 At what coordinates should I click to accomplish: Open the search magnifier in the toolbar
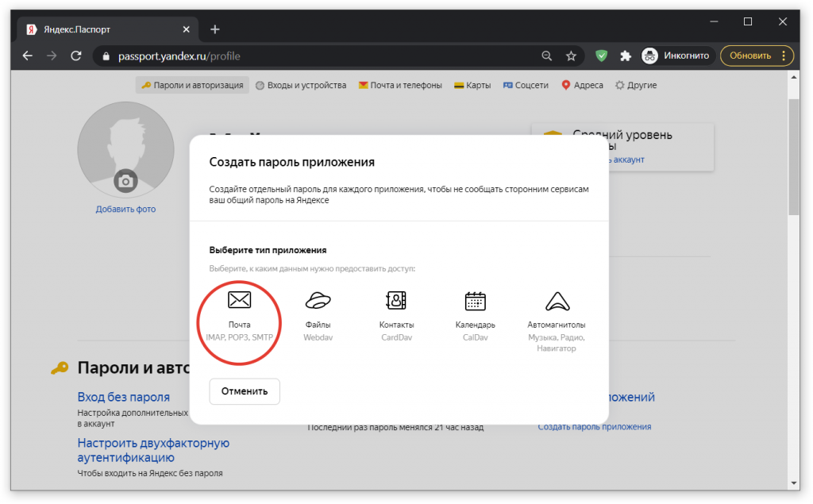pos(546,56)
